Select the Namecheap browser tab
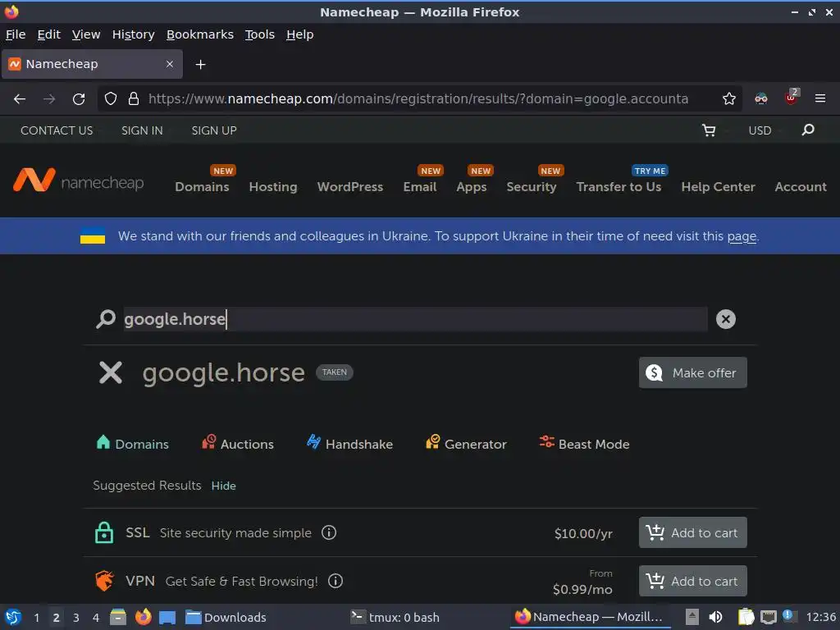The height and width of the screenshot is (630, 840). 92,64
